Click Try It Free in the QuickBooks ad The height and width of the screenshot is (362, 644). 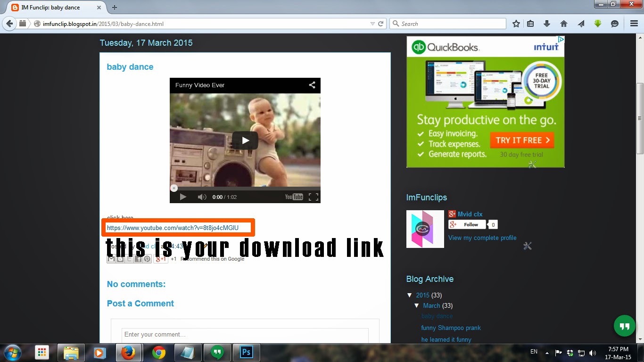pyautogui.click(x=522, y=140)
